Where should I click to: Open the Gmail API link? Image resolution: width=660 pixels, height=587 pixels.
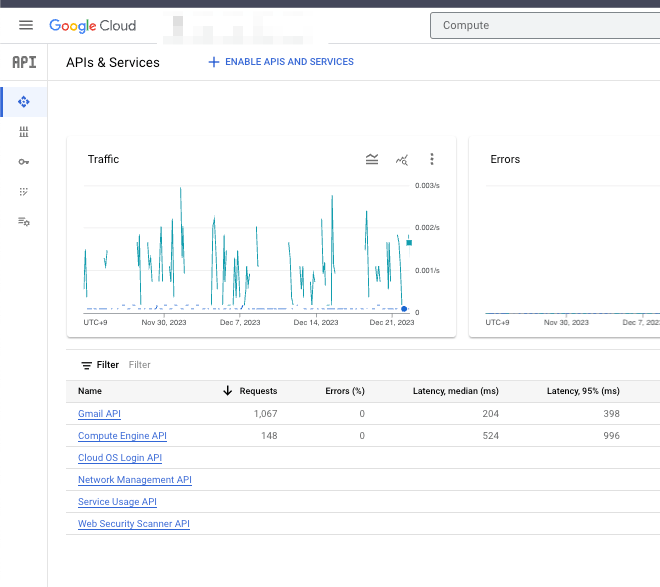(x=99, y=414)
